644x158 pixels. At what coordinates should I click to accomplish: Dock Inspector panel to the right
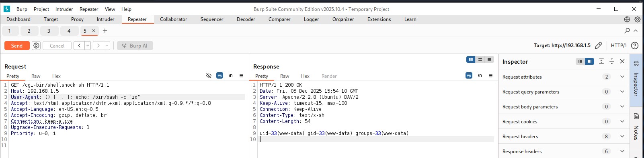click(x=589, y=61)
